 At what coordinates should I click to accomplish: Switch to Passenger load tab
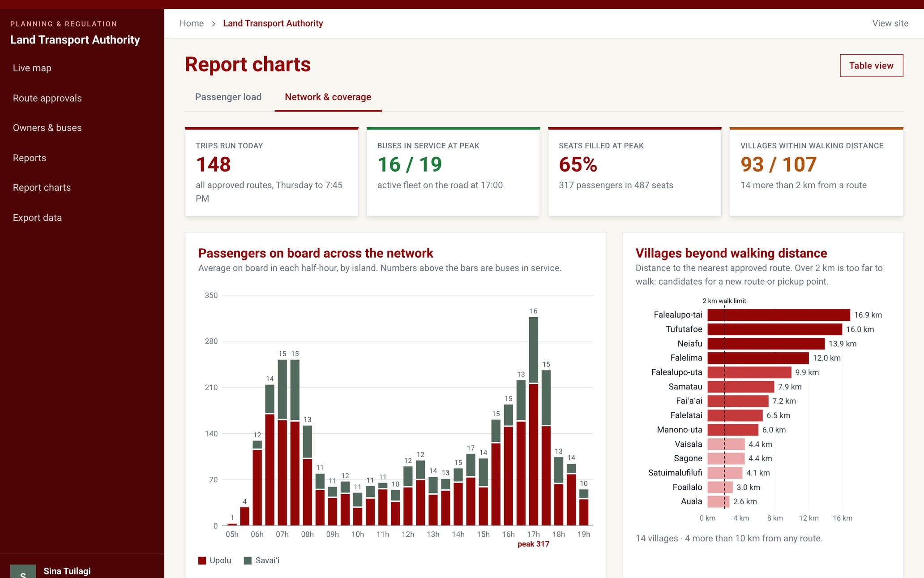(228, 97)
